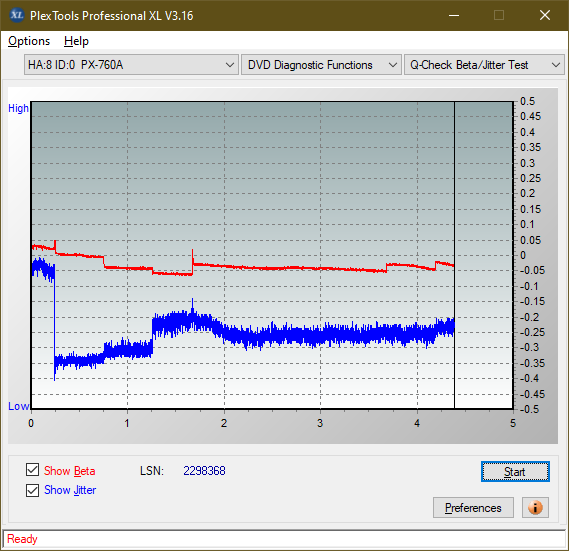The width and height of the screenshot is (569, 551).
Task: Click the Ready status text
Action: coord(22,539)
